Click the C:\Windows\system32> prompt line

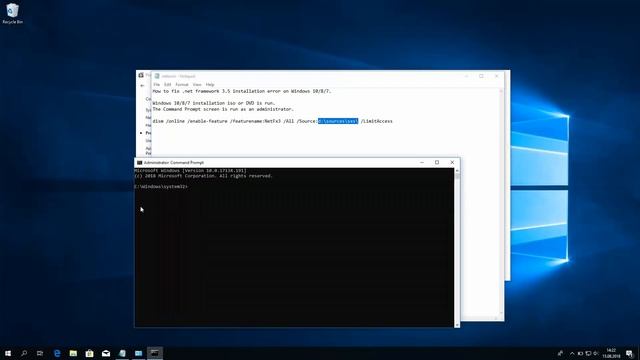click(161, 187)
